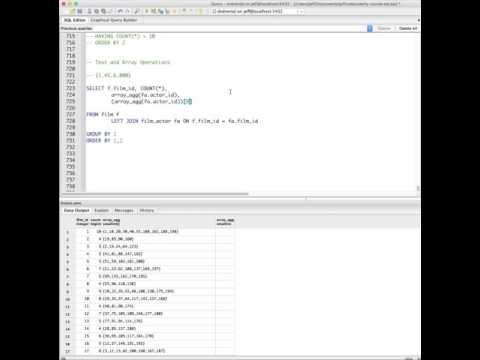Screen dimensions: 480x360
Task: Click the Save file toolbar icon
Action: click(80, 11)
